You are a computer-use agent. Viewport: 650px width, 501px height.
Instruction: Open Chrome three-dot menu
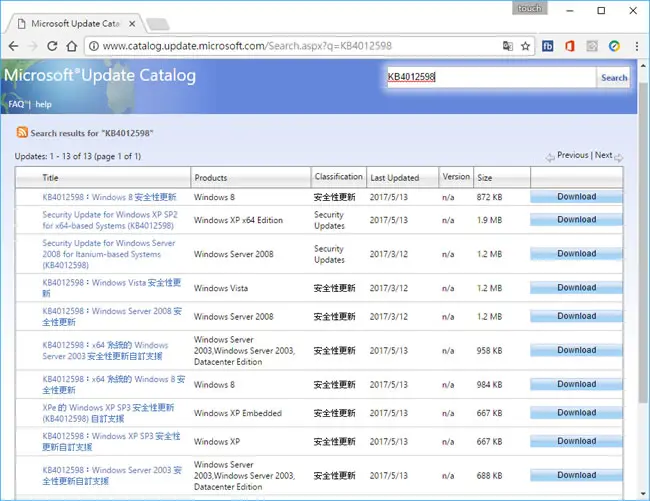(x=637, y=46)
